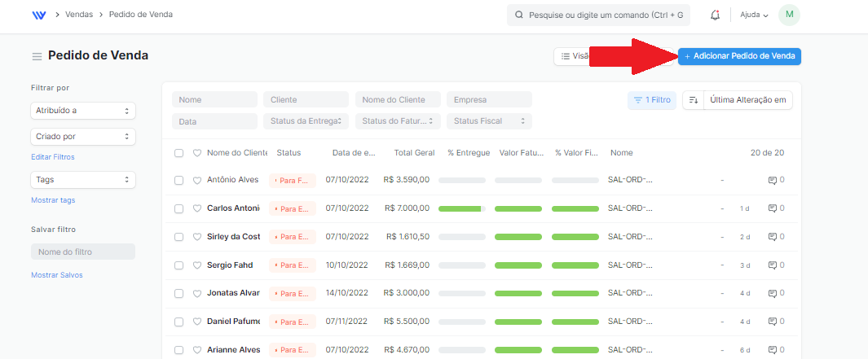Viewport: 868px width, 359px height.
Task: Like the Sergio Fahd row heart
Action: click(196, 265)
